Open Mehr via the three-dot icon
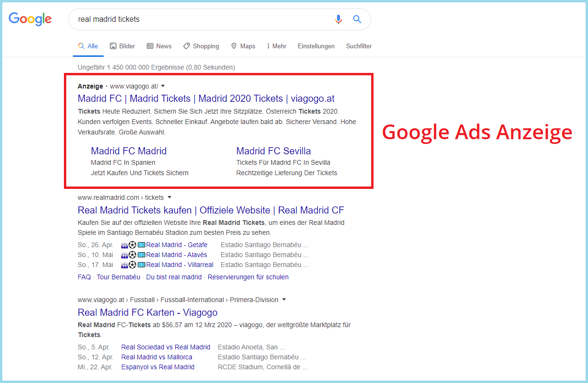Image resolution: width=588 pixels, height=383 pixels. [269, 45]
